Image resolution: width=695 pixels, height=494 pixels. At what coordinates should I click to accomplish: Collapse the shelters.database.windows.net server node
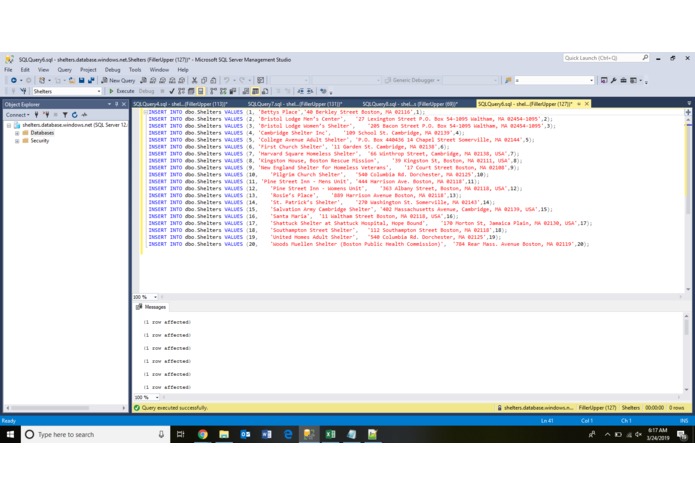point(8,125)
